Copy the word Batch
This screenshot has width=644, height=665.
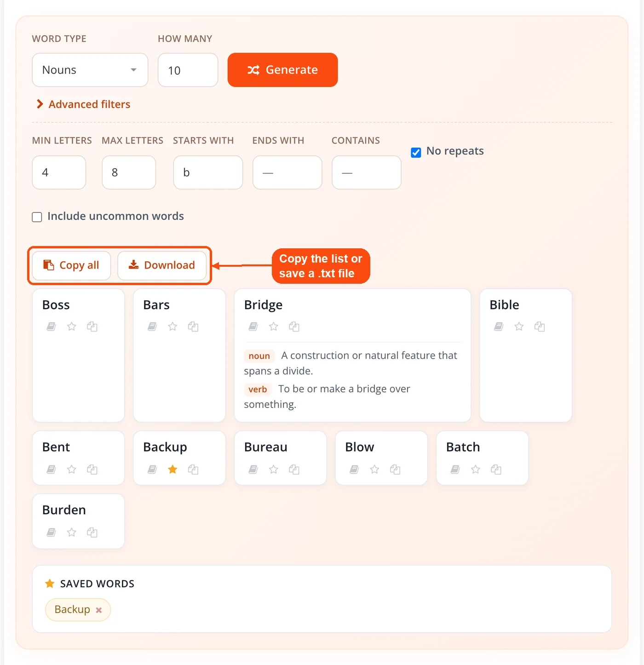[x=496, y=469]
